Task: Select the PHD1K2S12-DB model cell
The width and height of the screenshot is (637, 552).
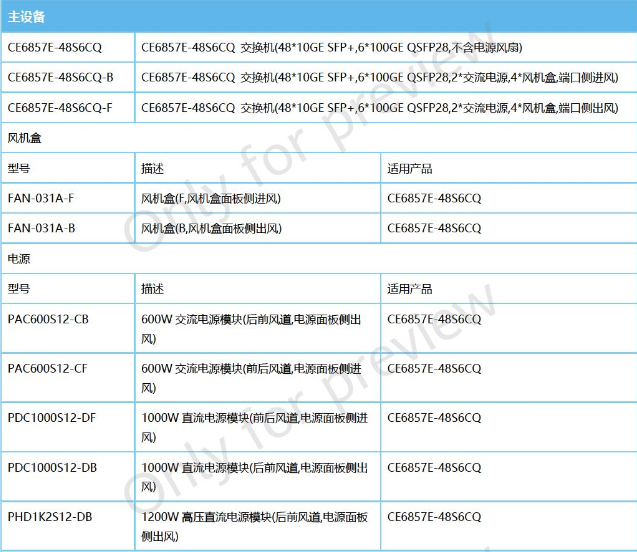Action: coord(50,516)
